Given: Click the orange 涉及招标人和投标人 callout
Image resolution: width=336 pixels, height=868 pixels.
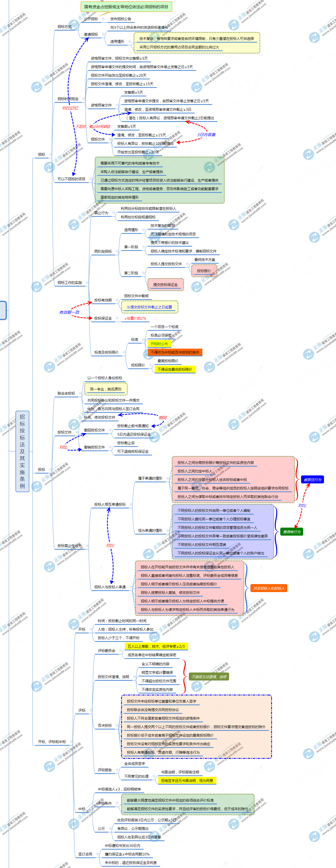Looking at the screenshot, I should pyautogui.click(x=269, y=588).
